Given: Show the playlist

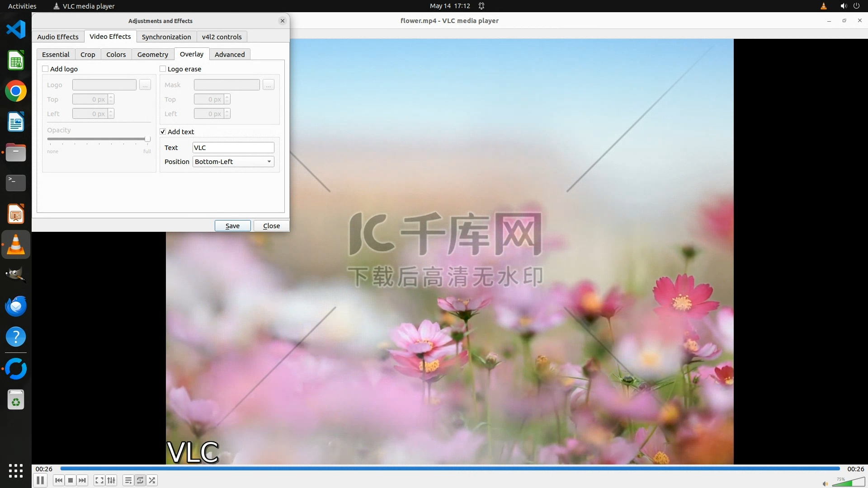Looking at the screenshot, I should (128, 480).
